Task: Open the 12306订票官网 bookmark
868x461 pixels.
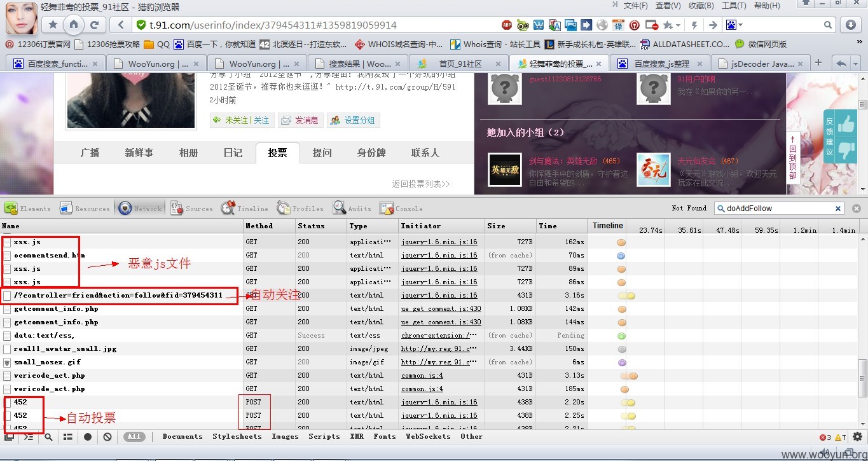Action: 38,44
